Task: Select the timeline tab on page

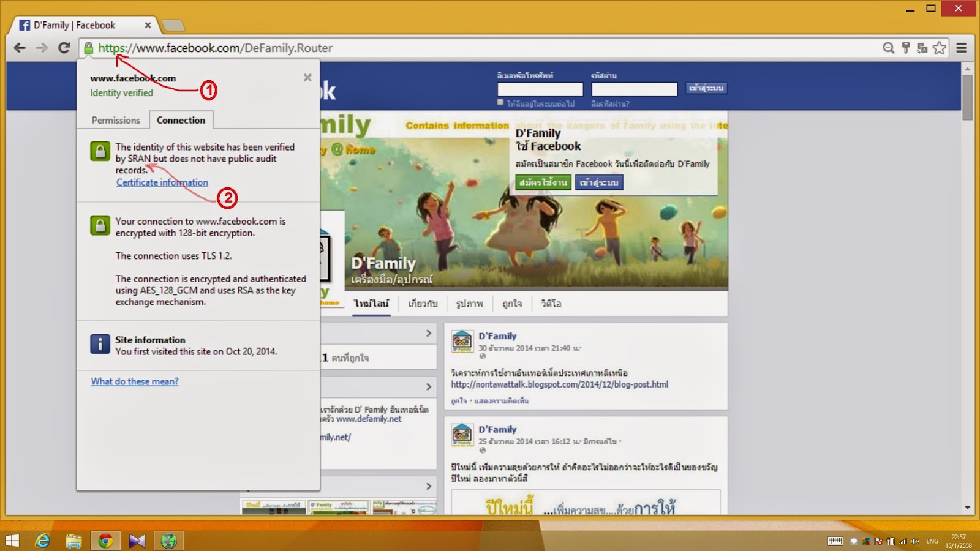Action: point(371,304)
